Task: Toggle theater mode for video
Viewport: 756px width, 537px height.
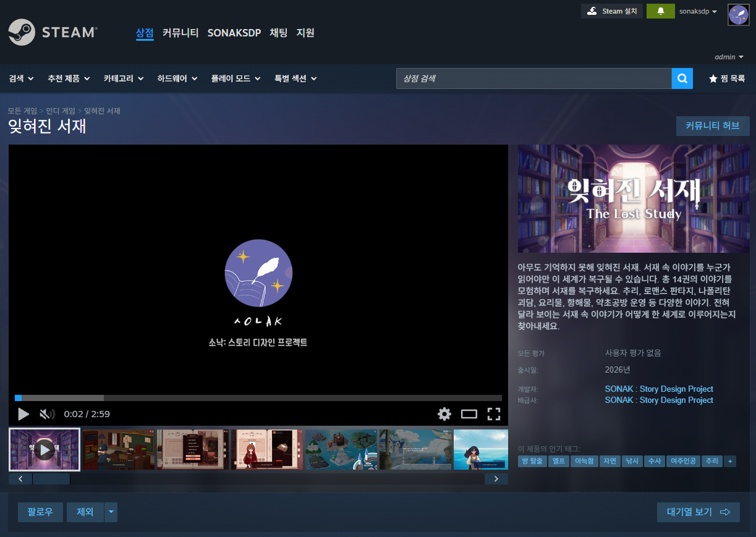Action: (x=469, y=414)
